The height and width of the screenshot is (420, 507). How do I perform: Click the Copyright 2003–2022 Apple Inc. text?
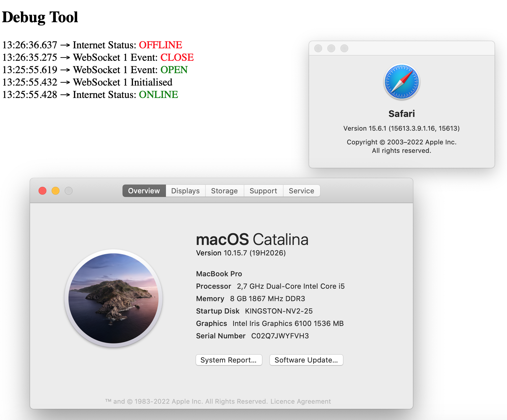click(x=401, y=142)
